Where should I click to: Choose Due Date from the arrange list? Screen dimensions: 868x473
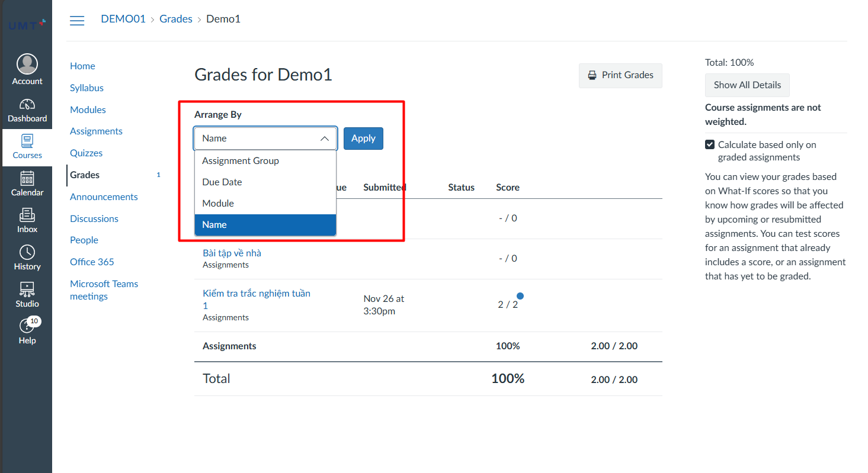pyautogui.click(x=222, y=182)
